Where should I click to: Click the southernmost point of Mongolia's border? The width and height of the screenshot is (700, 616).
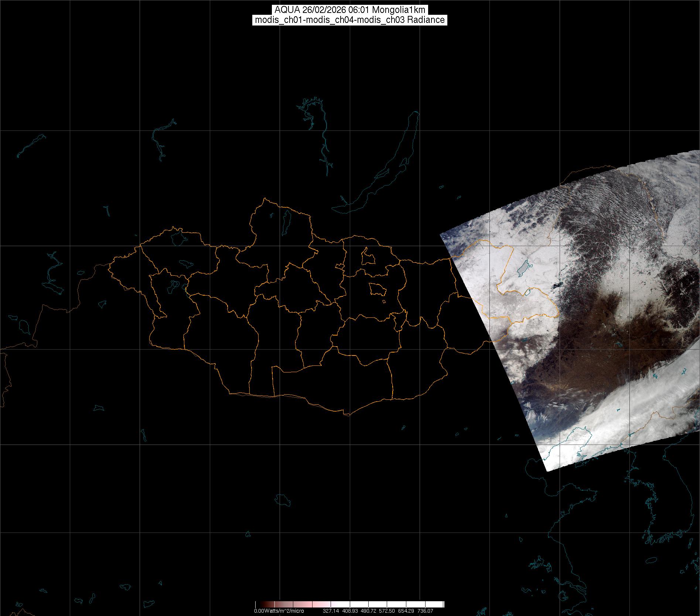coord(347,415)
